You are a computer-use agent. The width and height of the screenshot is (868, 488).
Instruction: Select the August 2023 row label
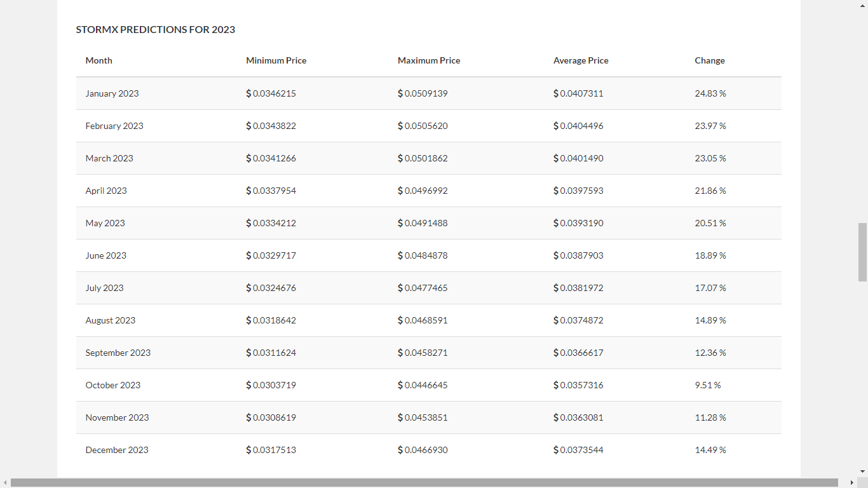pyautogui.click(x=111, y=320)
